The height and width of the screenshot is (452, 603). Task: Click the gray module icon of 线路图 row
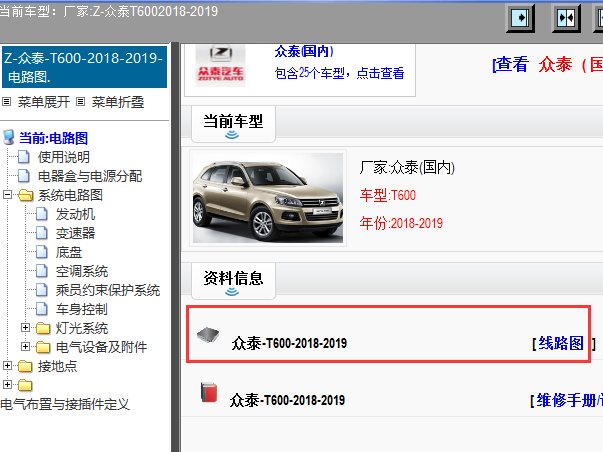208,335
